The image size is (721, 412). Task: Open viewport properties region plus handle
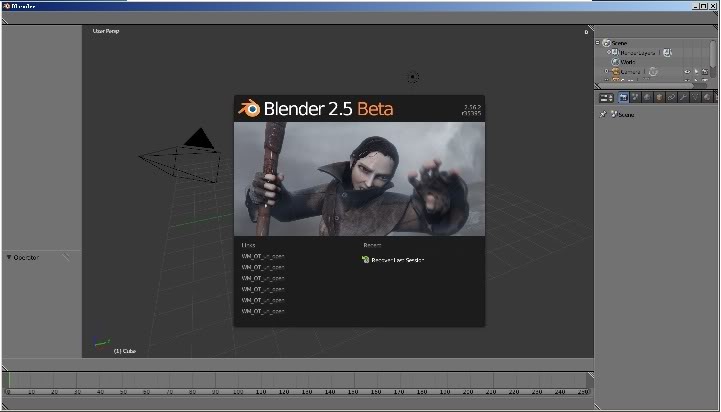pyautogui.click(x=586, y=32)
